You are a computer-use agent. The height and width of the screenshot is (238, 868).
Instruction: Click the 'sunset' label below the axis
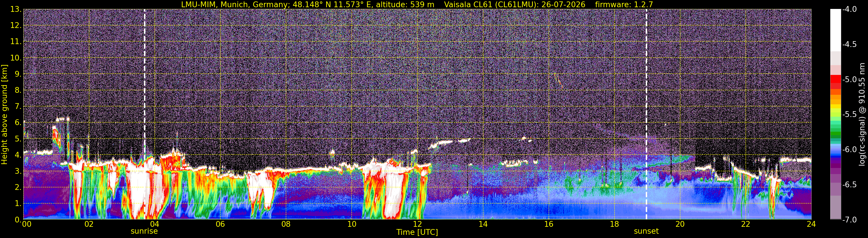pos(646,231)
